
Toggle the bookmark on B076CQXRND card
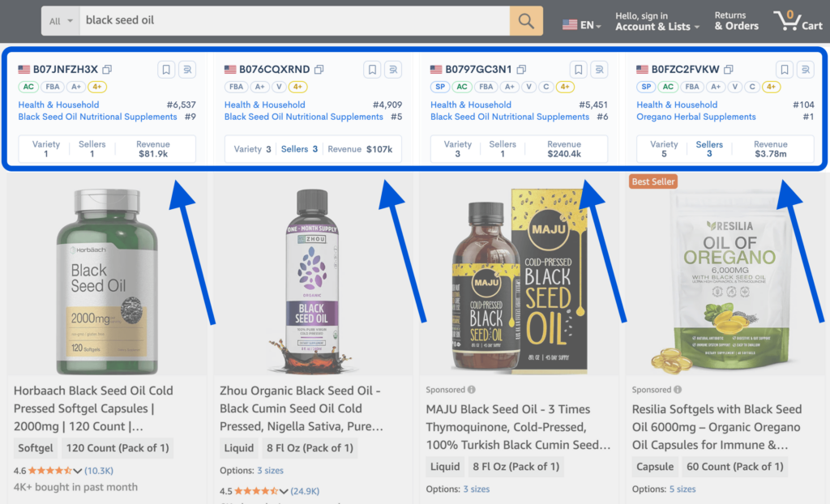372,70
